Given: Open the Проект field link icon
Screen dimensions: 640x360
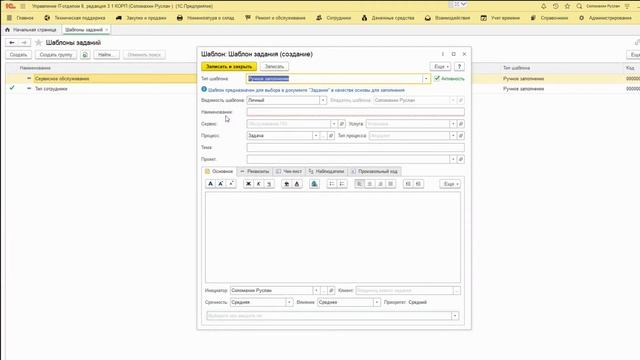Looking at the screenshot, I should pyautogui.click(x=461, y=159).
